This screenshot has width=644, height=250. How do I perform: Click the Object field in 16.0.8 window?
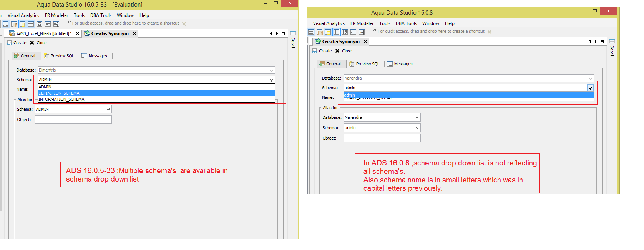[382, 138]
